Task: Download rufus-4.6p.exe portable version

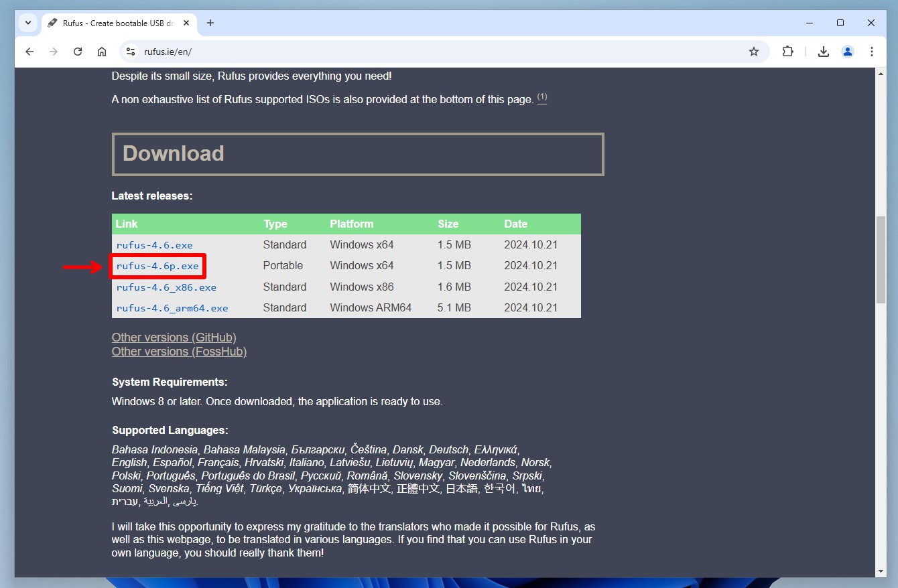Action: click(x=157, y=266)
